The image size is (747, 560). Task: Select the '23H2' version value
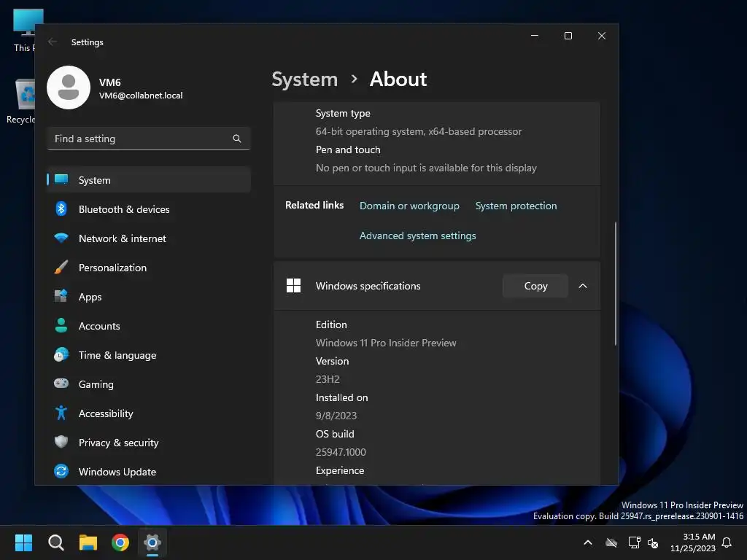tap(328, 379)
